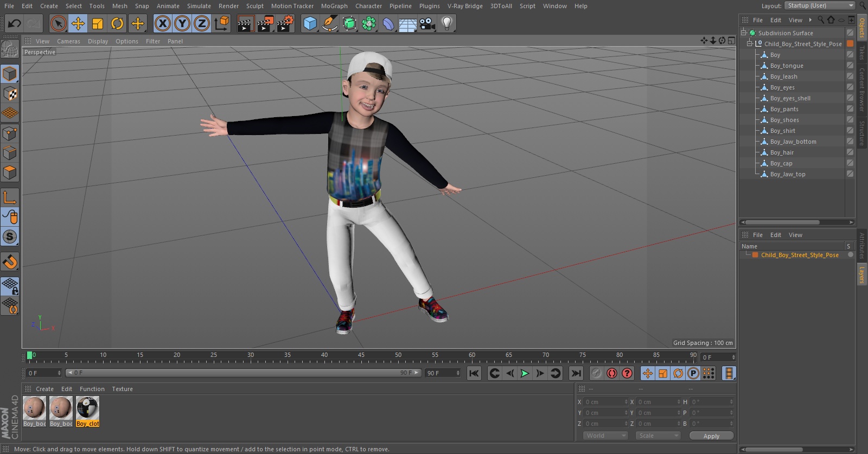
Task: Add a camera object
Action: [x=427, y=23]
